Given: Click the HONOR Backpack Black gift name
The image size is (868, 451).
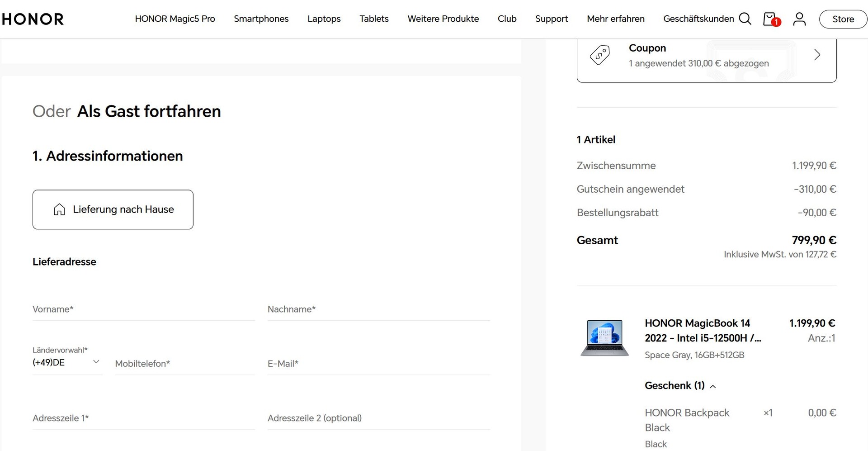Looking at the screenshot, I should tap(687, 420).
